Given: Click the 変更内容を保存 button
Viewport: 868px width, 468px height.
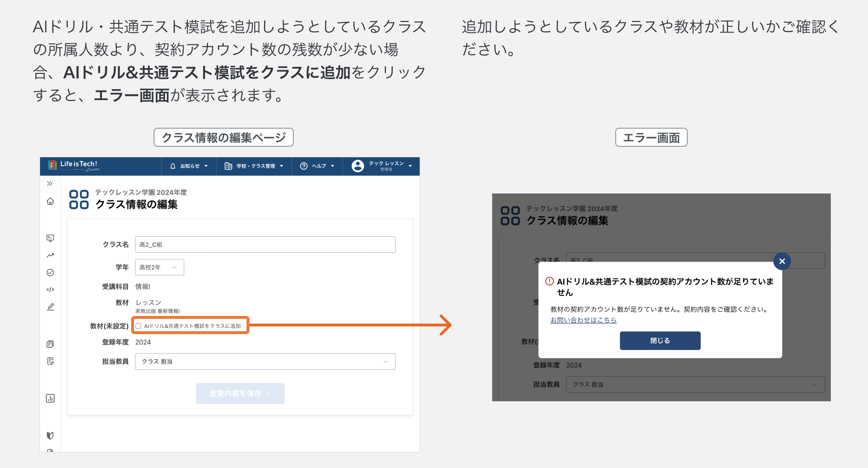Looking at the screenshot, I should point(240,394).
